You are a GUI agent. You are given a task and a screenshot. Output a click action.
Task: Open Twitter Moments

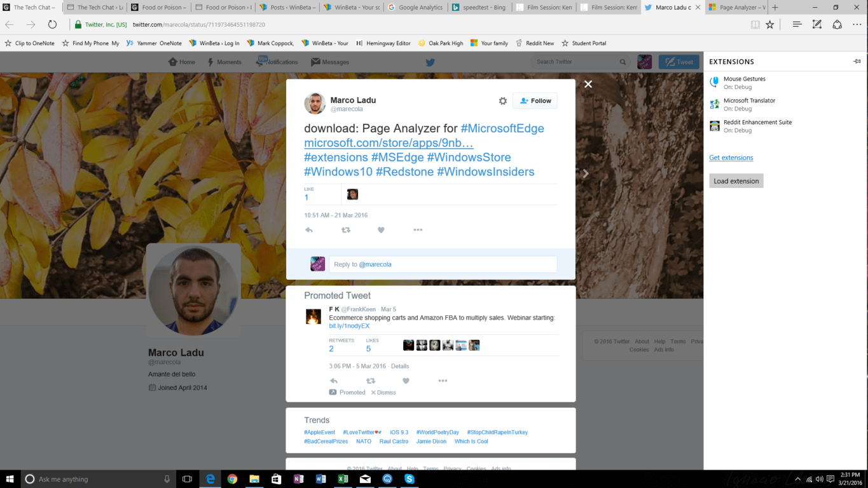[224, 62]
